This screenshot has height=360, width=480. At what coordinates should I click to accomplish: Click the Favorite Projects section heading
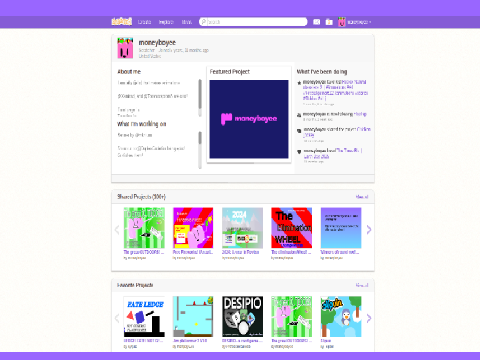[x=135, y=285]
